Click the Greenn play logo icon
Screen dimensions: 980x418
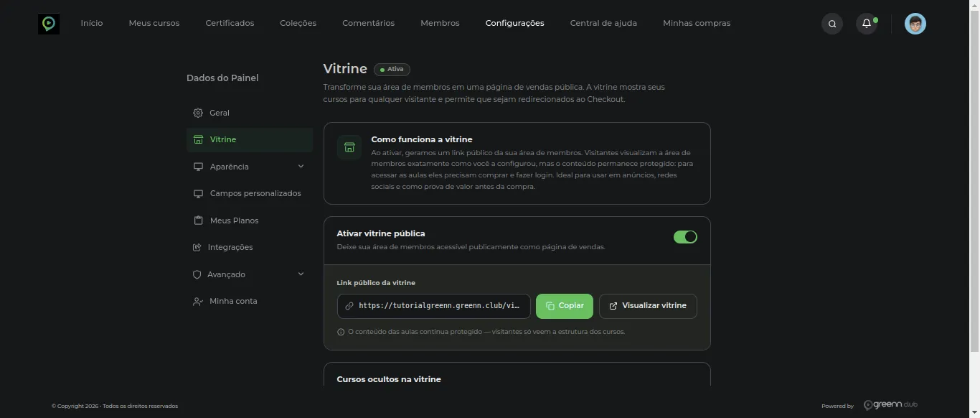tap(49, 24)
